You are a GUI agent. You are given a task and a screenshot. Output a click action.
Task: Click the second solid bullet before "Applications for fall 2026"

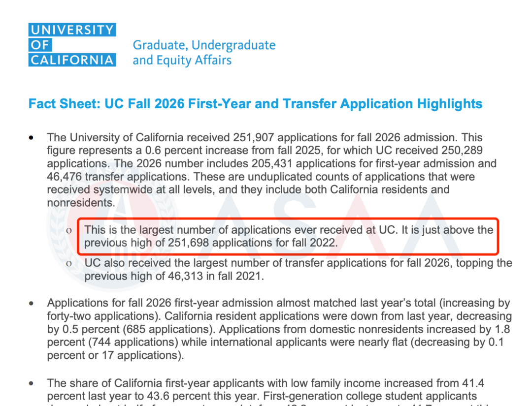coord(33,304)
